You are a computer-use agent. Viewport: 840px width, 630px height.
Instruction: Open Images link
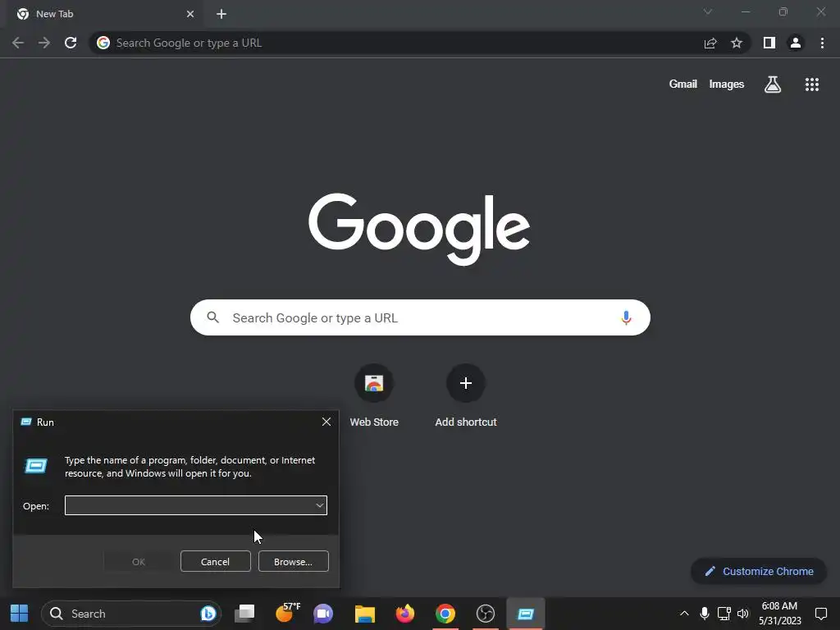(x=727, y=84)
